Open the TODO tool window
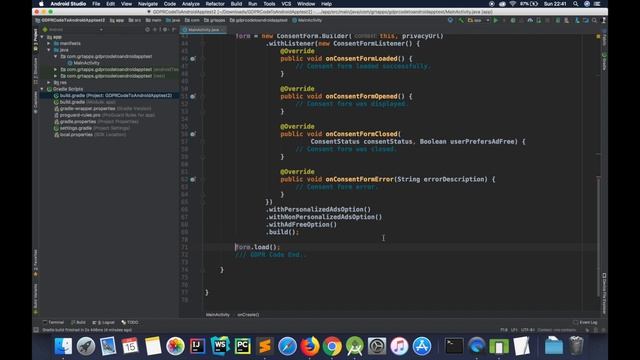Image resolution: width=640 pixels, height=360 pixels. click(130, 322)
